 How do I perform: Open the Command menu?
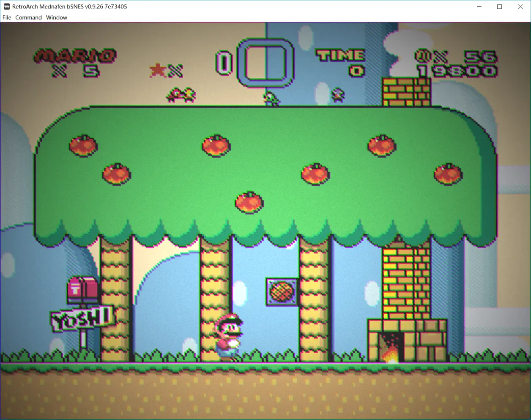tap(28, 17)
